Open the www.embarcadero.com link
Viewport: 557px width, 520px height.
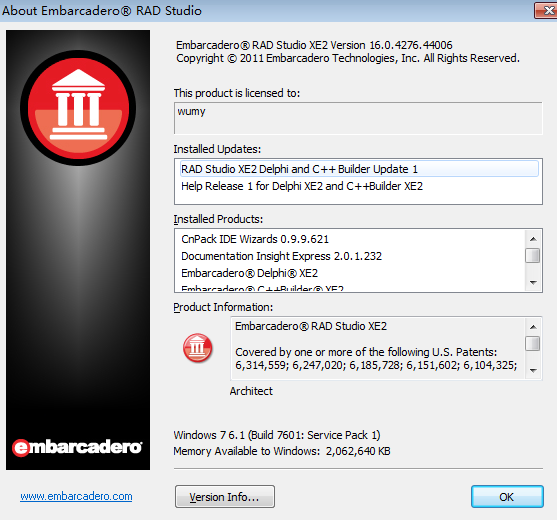pos(76,496)
